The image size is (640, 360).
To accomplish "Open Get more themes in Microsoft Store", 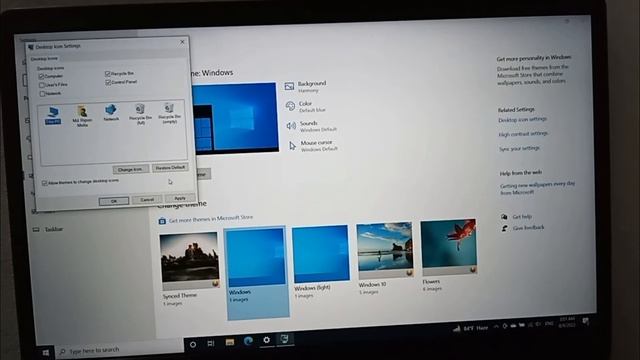I will coord(211,219).
